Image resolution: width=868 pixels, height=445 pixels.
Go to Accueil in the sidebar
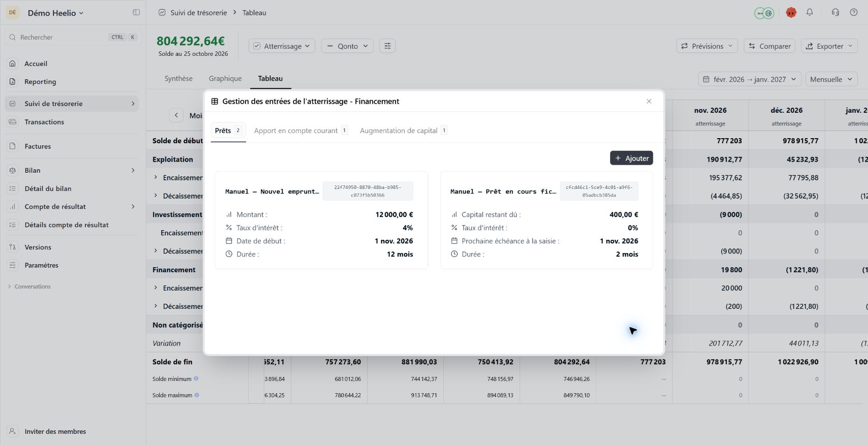(x=71, y=63)
